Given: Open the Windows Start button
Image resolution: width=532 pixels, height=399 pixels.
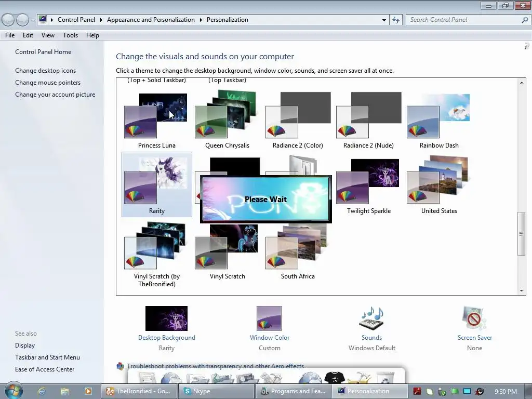Looking at the screenshot, I should (x=14, y=391).
